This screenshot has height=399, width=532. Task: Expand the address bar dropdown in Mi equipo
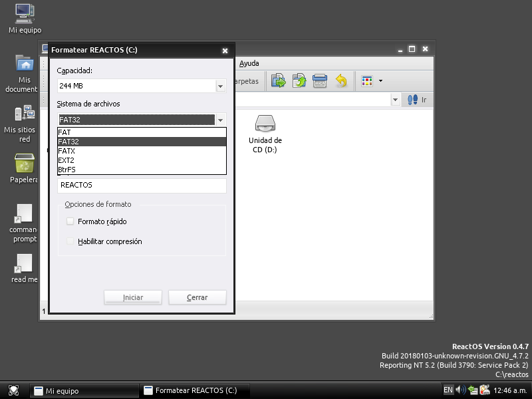pos(395,100)
